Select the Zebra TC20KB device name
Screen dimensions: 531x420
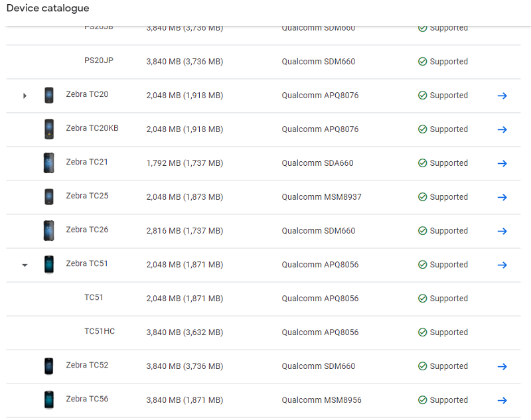pos(92,128)
